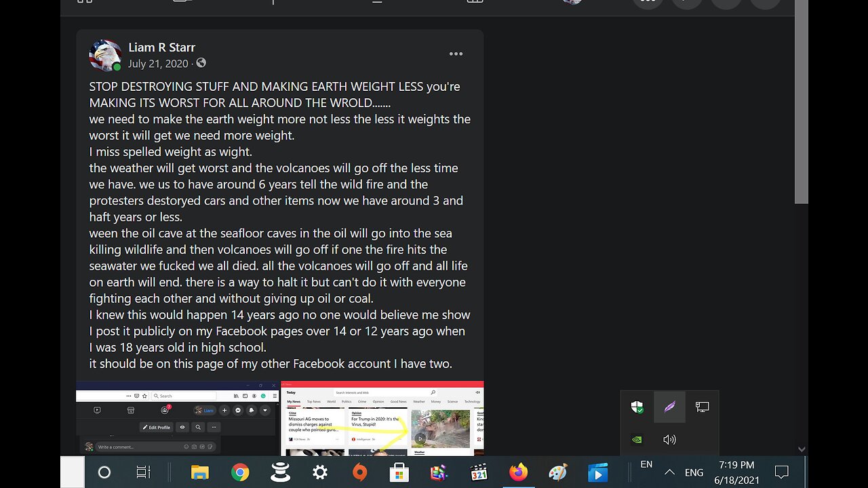Open NVIDIA settings tray icon
Screen dimensions: 868x488
point(637,439)
